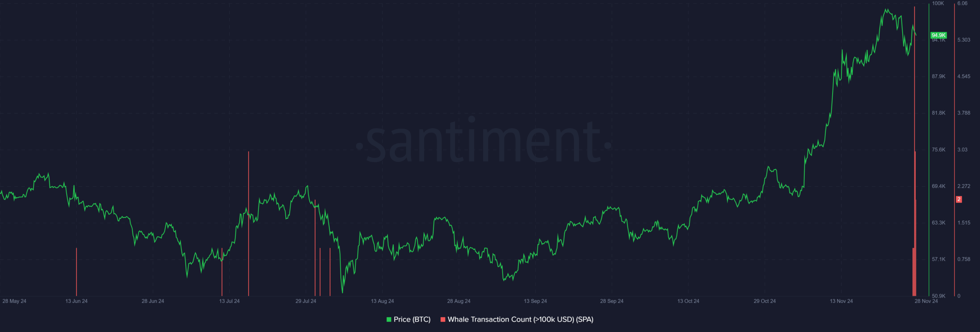Click the 13 Jul 24 date label
Image resolution: width=980 pixels, height=332 pixels.
point(229,301)
